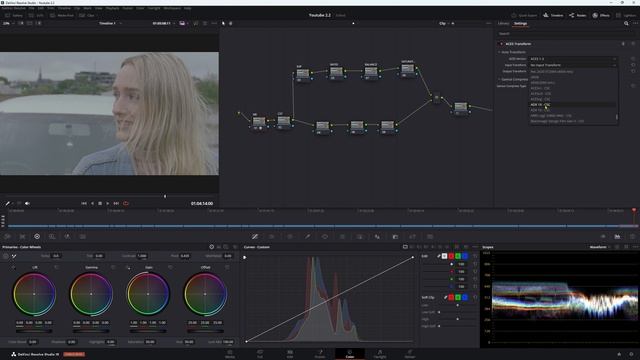
Task: Select sRGB in the output list
Action: click(535, 77)
